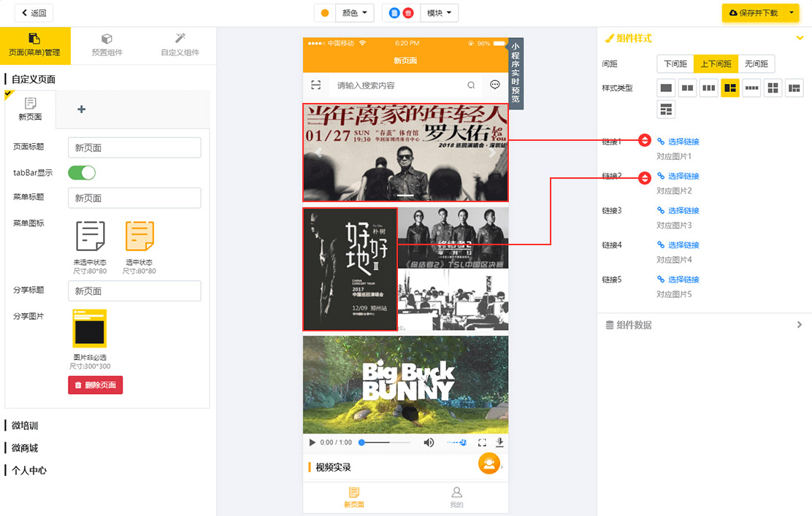The width and height of the screenshot is (812, 516).
Task: Select 下间距 spacing option
Action: 675,63
